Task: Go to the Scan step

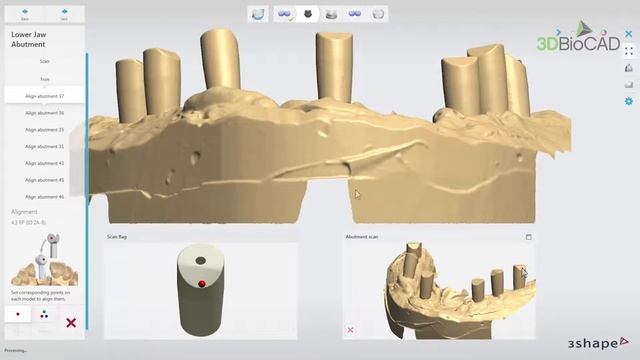Action: tap(44, 61)
